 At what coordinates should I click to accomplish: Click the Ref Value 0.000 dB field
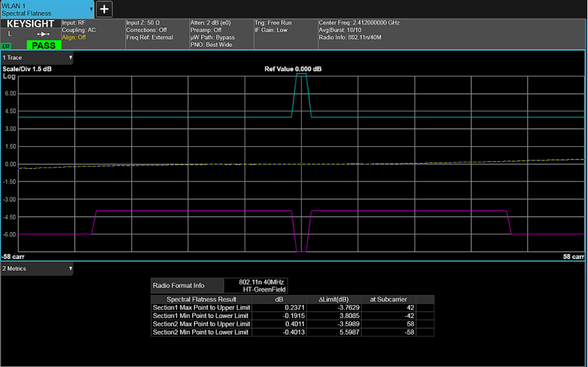point(293,69)
